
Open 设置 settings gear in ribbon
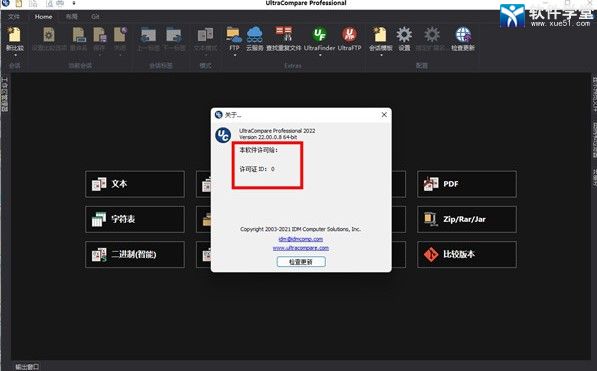404,35
